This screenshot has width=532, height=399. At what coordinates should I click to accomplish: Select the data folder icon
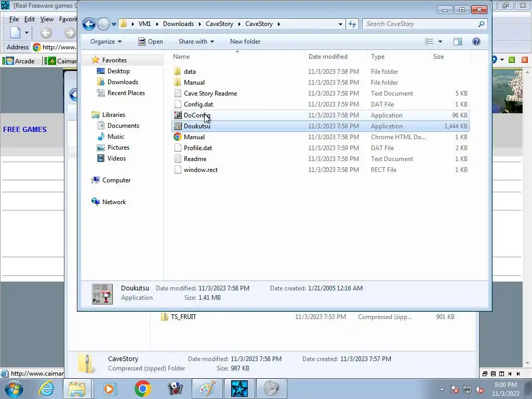[178, 72]
